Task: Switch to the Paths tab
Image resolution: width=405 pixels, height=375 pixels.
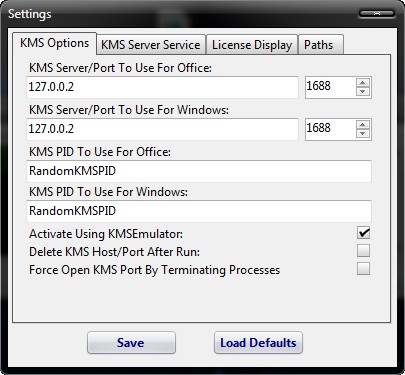Action: point(320,45)
